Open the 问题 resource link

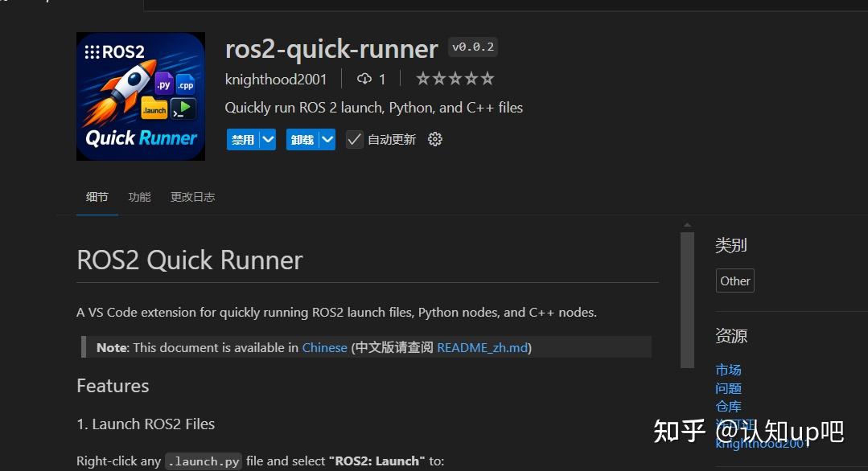[x=728, y=388]
